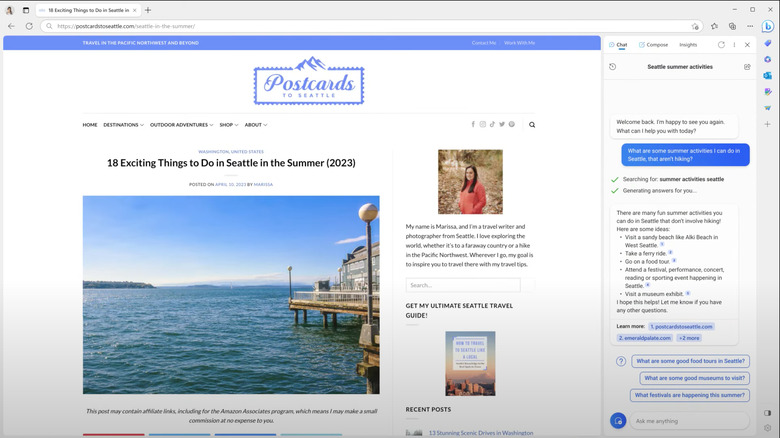The width and height of the screenshot is (780, 438).
Task: Close the 18 Exciting Things tab
Action: coord(134,10)
